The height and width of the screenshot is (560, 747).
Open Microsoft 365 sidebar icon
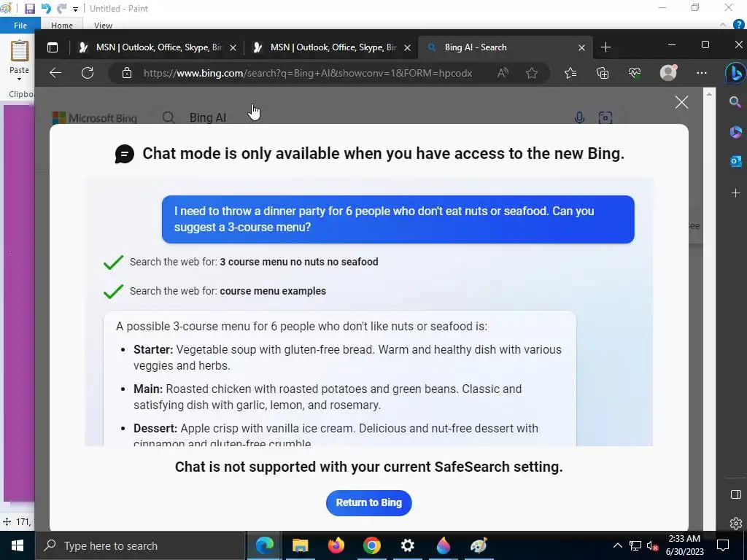click(735, 132)
